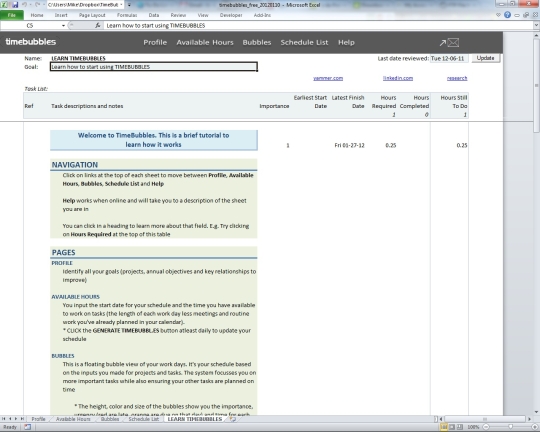540x432 pixels.
Task: Follow the Bubbles link in TimeBubbles header
Action: pos(257,42)
